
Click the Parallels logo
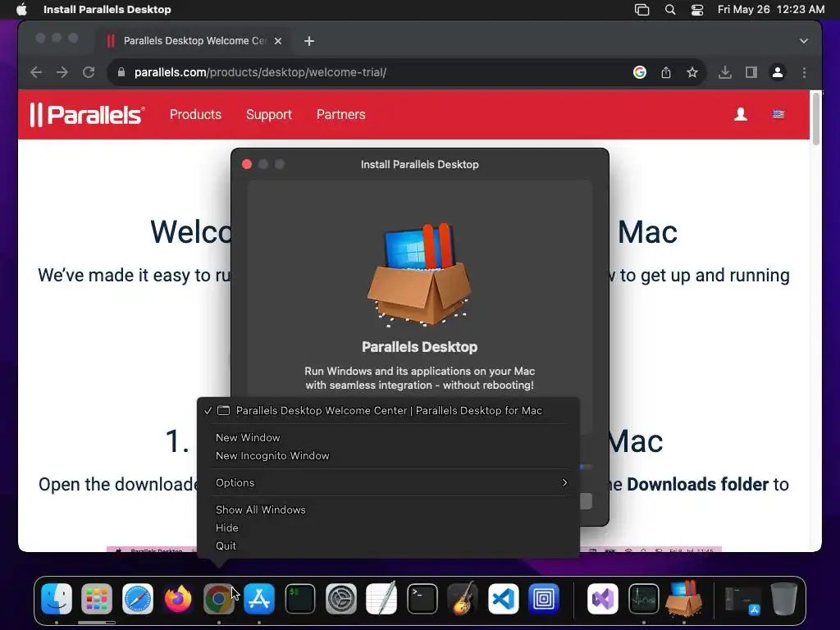tap(87, 115)
